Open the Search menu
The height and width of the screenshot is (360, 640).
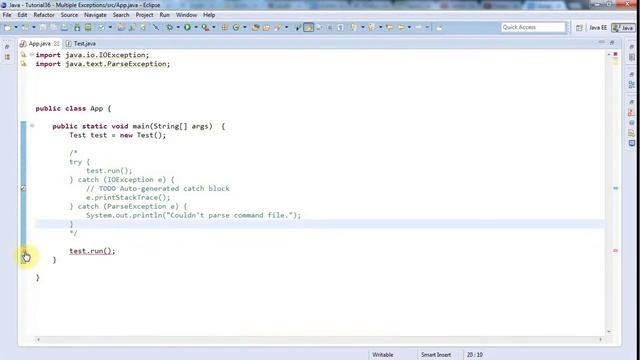click(121, 15)
